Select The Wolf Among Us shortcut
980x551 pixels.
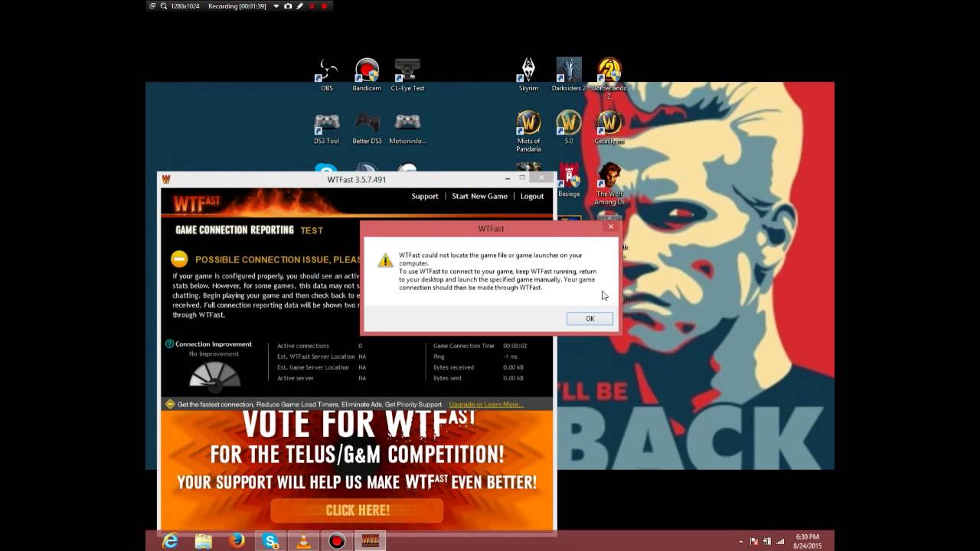(x=609, y=184)
